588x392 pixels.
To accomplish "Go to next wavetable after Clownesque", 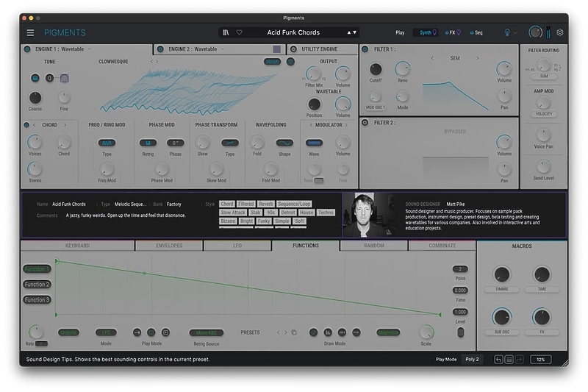I will click(x=157, y=62).
